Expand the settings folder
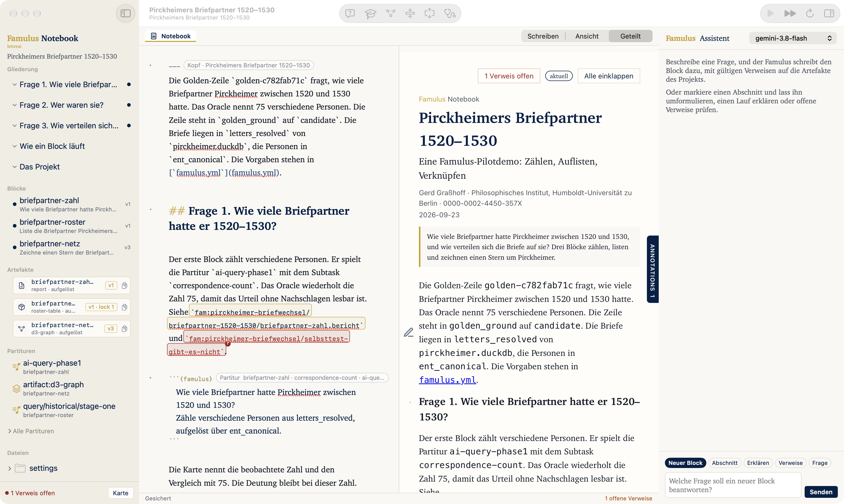The image size is (844, 504). pyautogui.click(x=10, y=469)
